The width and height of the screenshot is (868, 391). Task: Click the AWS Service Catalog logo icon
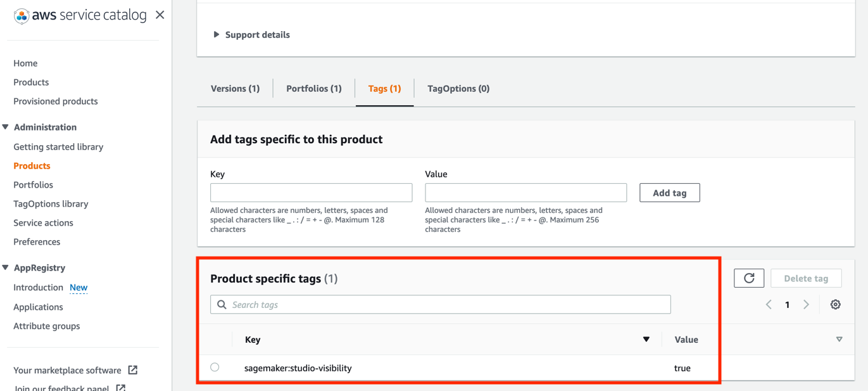21,16
